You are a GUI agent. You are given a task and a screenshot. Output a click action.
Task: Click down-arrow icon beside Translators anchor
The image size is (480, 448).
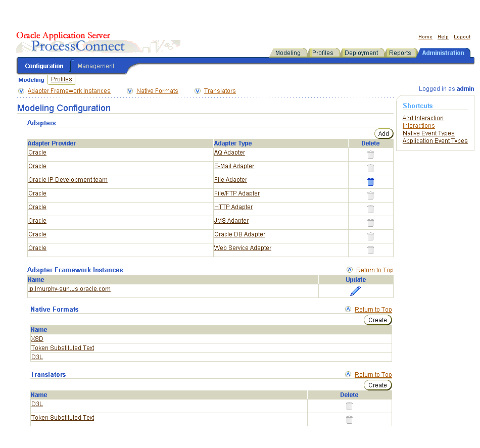coord(198,91)
